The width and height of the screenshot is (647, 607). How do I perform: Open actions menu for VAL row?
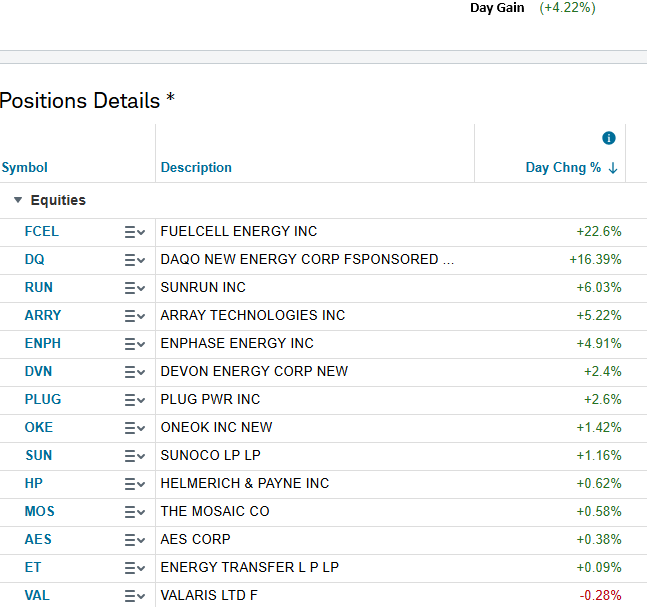(x=135, y=596)
